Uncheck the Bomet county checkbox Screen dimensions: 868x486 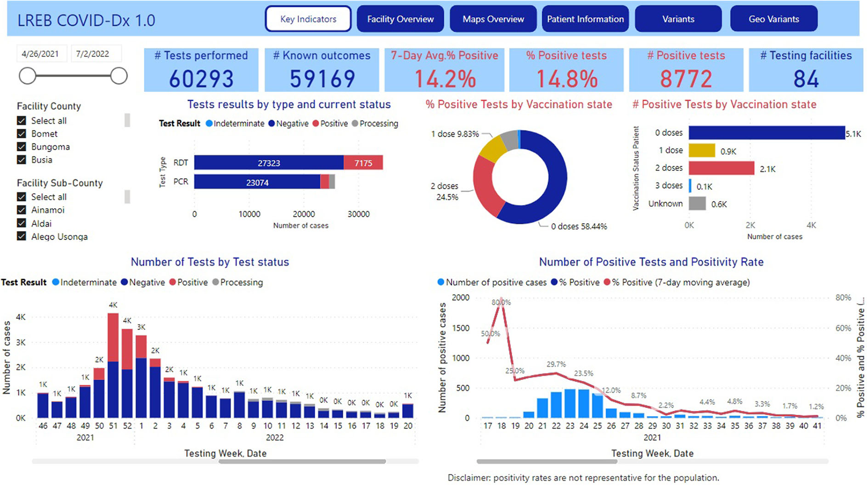[22, 134]
